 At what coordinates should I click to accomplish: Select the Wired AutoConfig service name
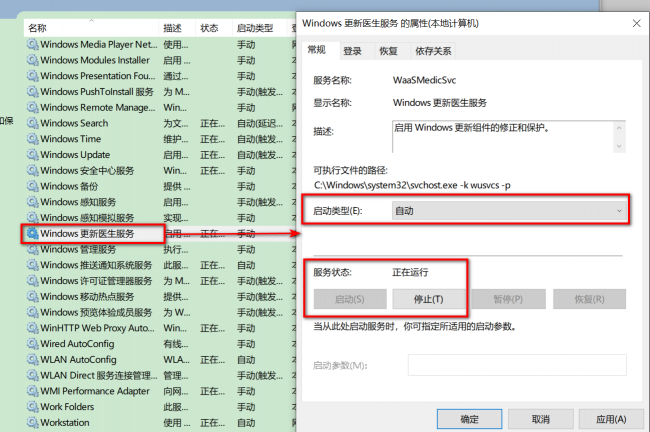click(77, 344)
